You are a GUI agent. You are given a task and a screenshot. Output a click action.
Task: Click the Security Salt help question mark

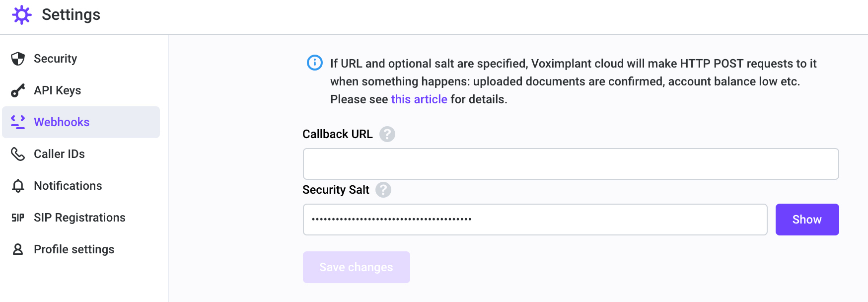pos(383,190)
